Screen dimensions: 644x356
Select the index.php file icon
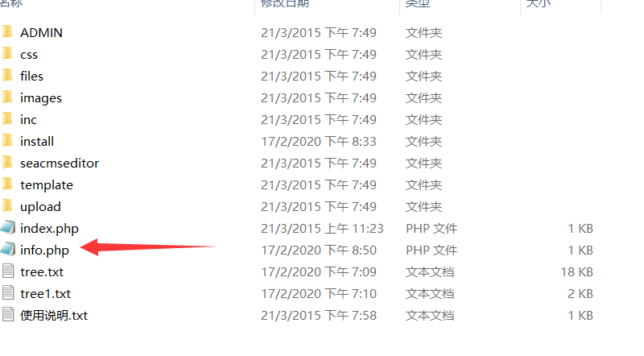[x=8, y=228]
